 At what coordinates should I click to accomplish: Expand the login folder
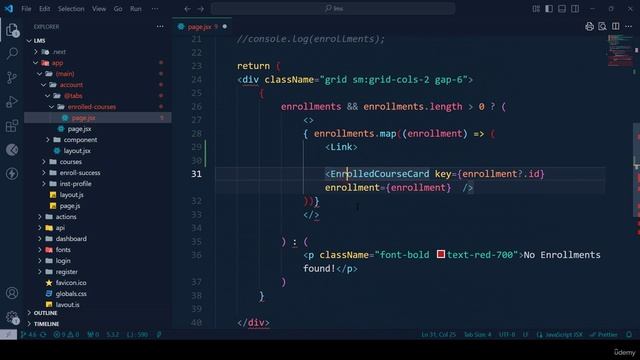point(40,261)
